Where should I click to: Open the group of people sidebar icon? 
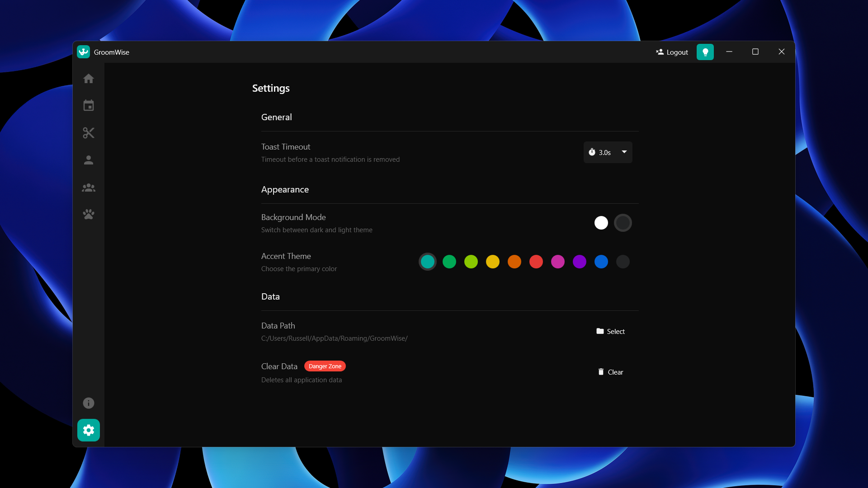click(89, 188)
